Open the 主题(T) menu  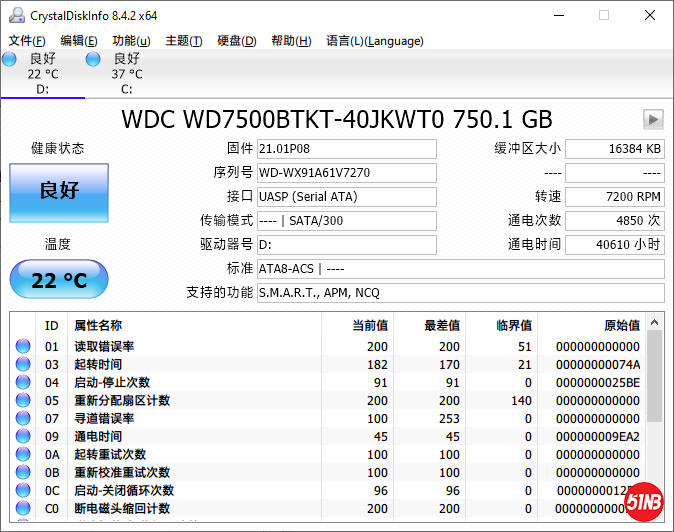click(183, 41)
